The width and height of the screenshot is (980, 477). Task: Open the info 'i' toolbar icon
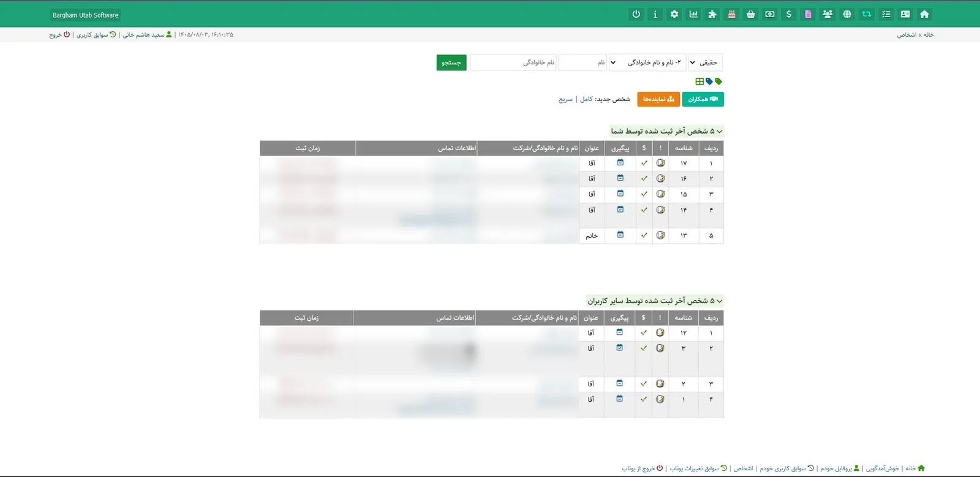[655, 15]
